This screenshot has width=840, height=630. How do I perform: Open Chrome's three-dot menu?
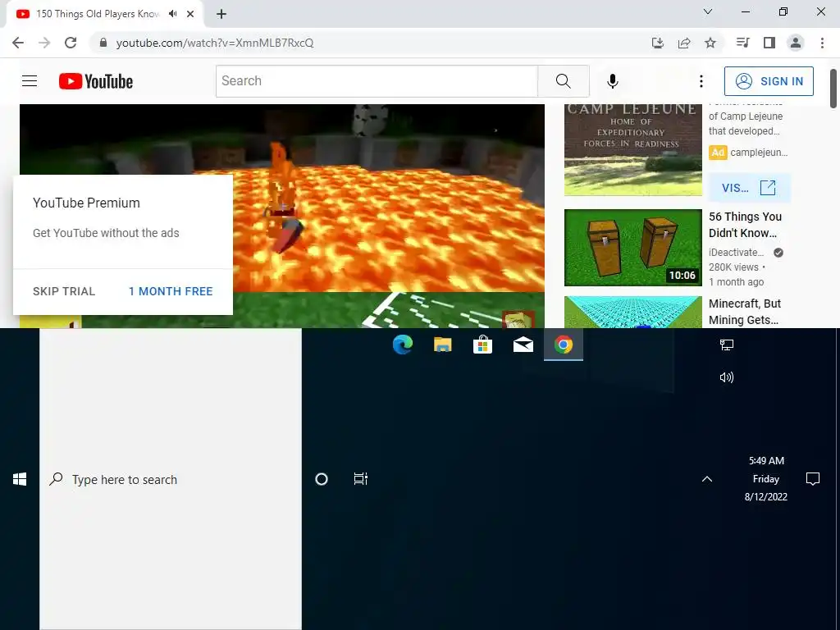(x=822, y=43)
